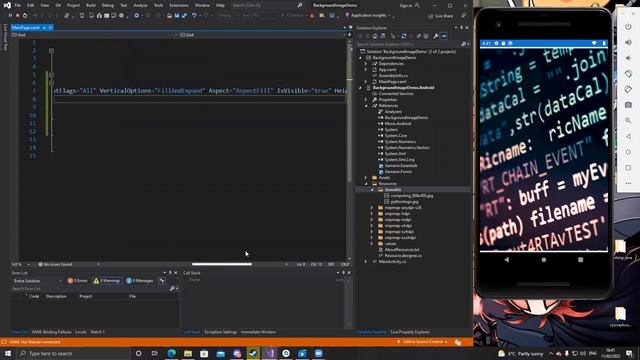Screen dimensions: 640x360
Task: Toggle the 0 Warnings filter
Action: click(x=107, y=281)
